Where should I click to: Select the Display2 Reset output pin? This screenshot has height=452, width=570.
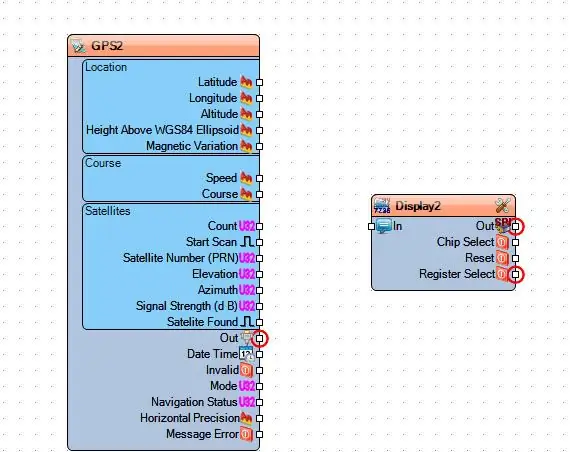coord(515,259)
